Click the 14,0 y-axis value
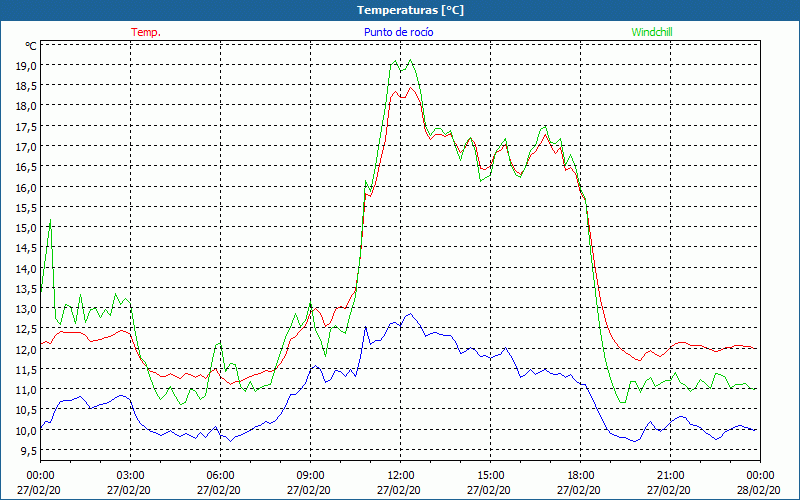 click(27, 268)
